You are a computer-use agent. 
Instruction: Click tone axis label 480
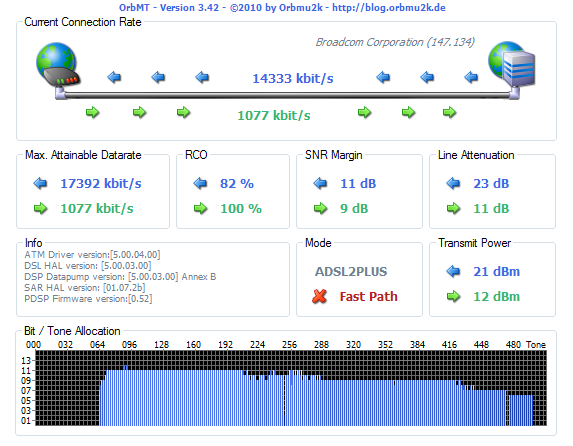513,345
